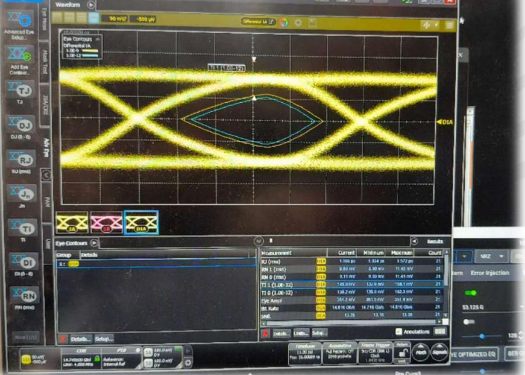525x375 pixels.
Task: Open the PAM side tab
Action: pos(47,202)
